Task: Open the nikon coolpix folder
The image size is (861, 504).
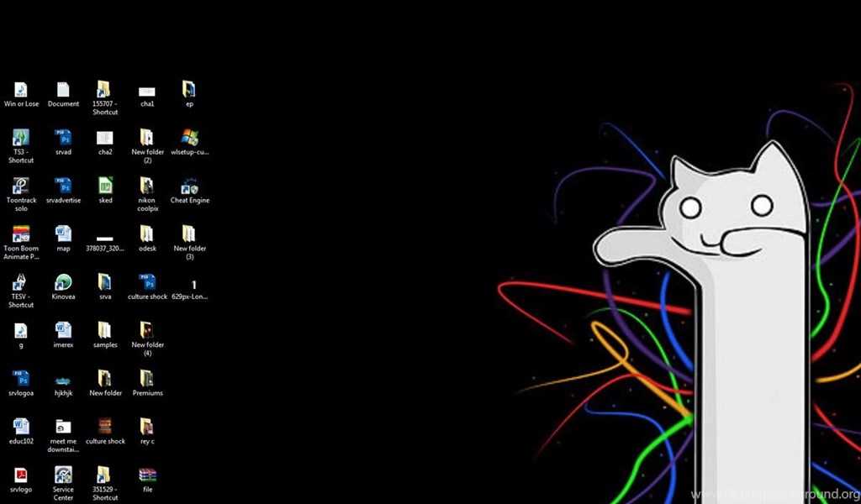Action: click(x=147, y=186)
